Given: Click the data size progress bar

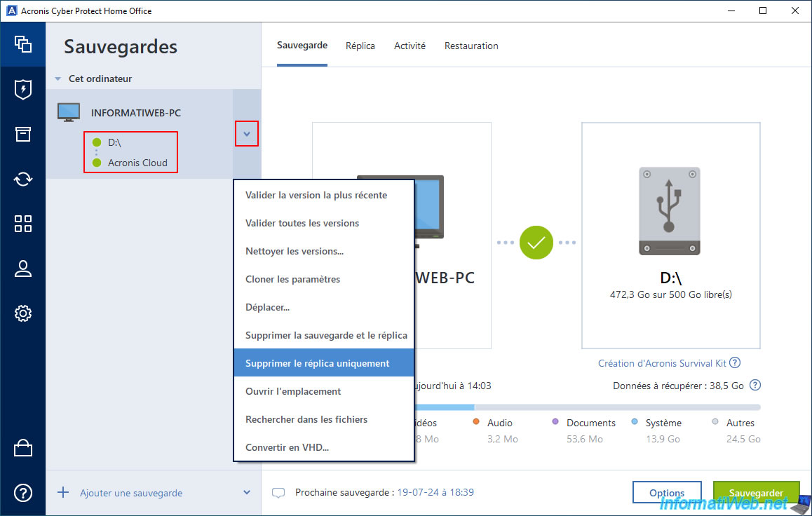Looking at the screenshot, I should click(x=587, y=407).
